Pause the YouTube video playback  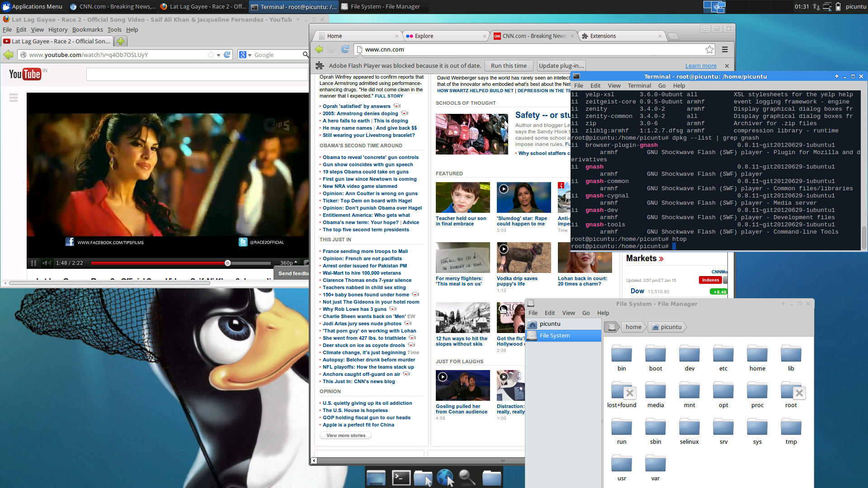click(x=33, y=263)
